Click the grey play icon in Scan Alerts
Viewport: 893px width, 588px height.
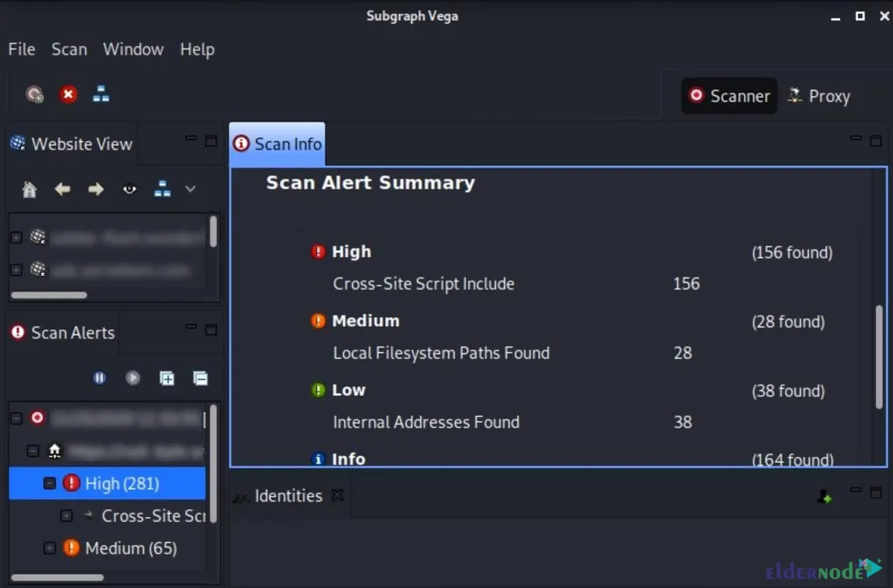[x=133, y=378]
